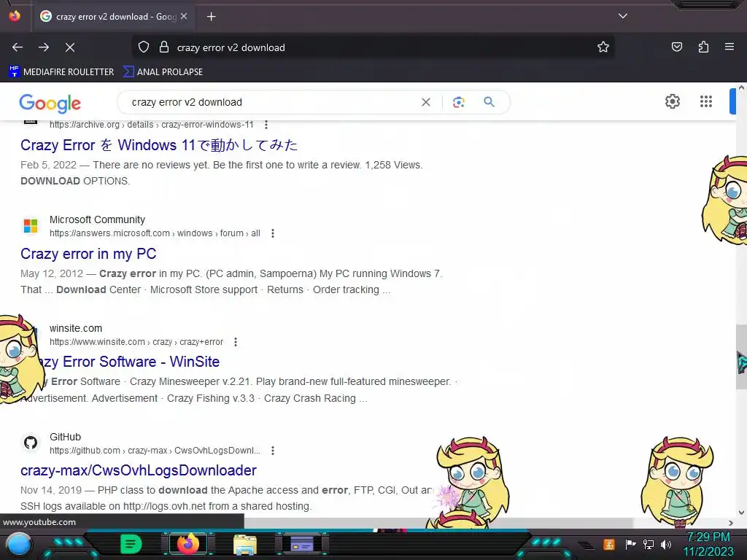The width and height of the screenshot is (747, 560).
Task: Open volume speaker tray icon
Action: coord(666,544)
